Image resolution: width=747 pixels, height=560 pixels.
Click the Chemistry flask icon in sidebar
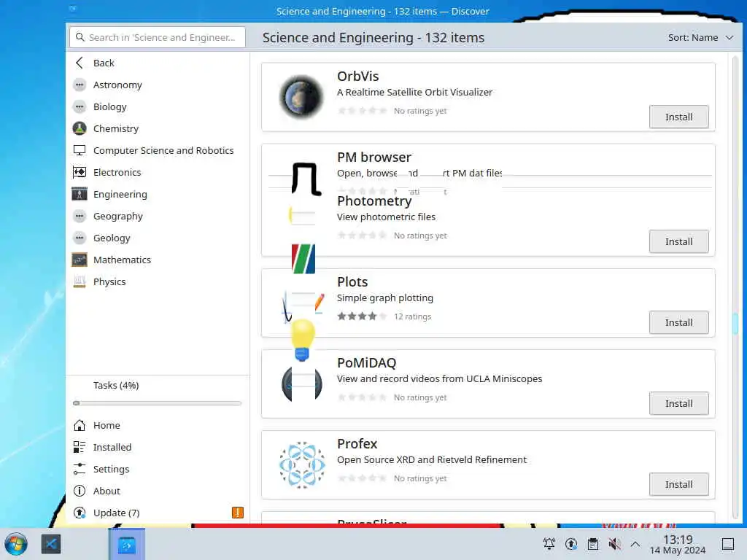[80, 128]
